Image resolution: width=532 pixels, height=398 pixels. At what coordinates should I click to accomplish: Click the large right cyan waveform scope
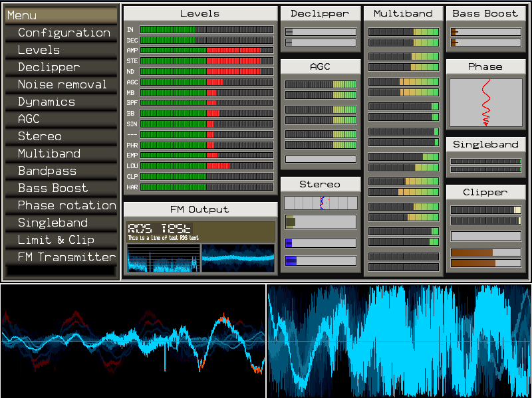(399, 341)
